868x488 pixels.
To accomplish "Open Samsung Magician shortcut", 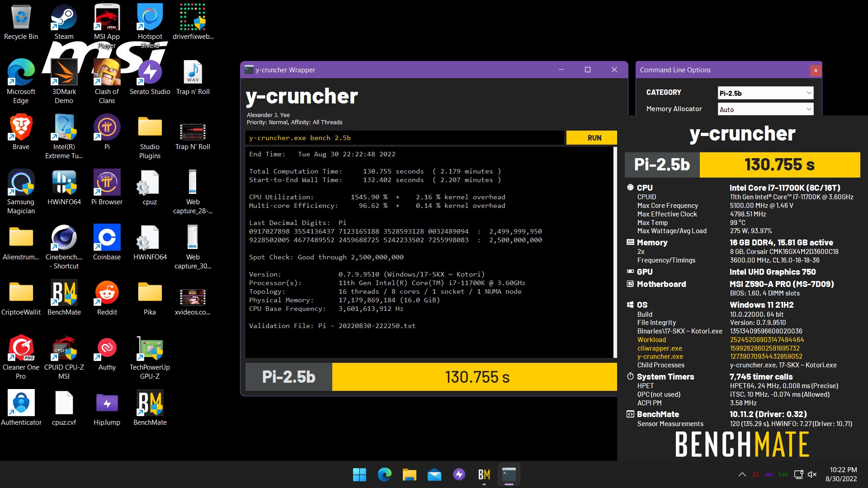I will (21, 192).
